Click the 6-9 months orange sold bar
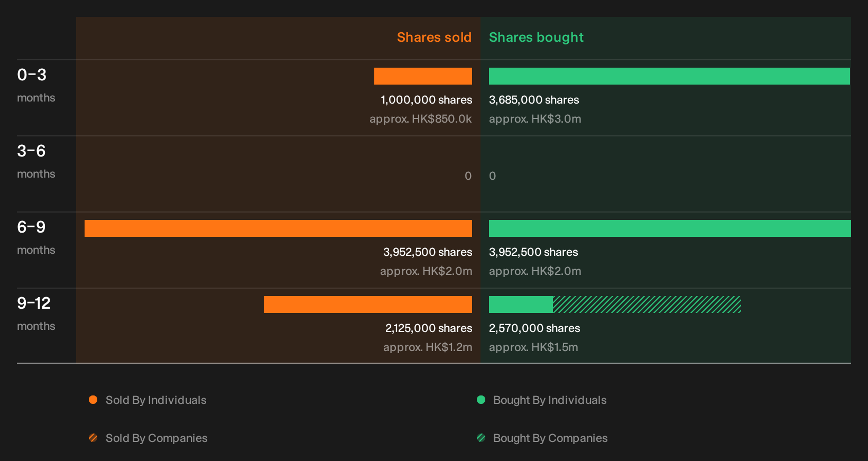This screenshot has width=868, height=461. [x=278, y=228]
